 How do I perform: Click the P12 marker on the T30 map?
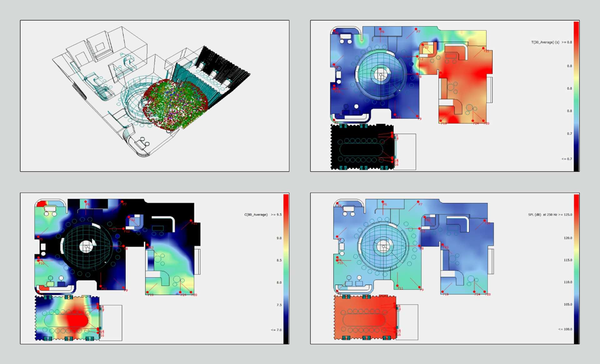[417, 57]
